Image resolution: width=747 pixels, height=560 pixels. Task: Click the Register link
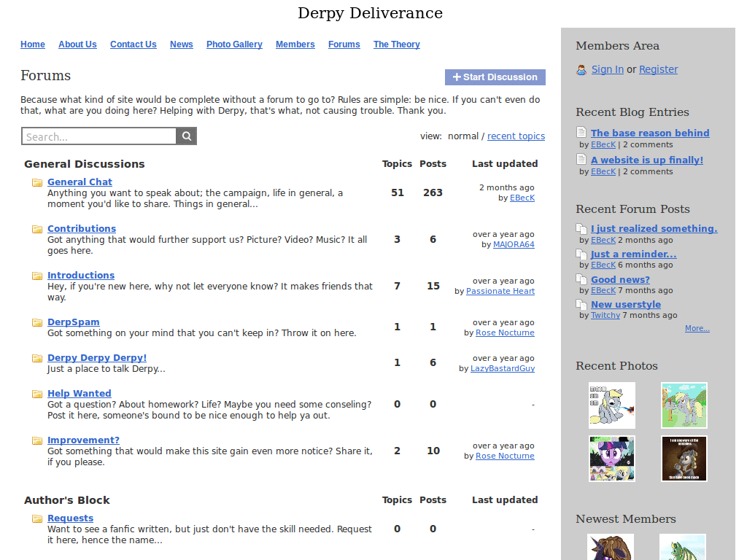tap(659, 69)
